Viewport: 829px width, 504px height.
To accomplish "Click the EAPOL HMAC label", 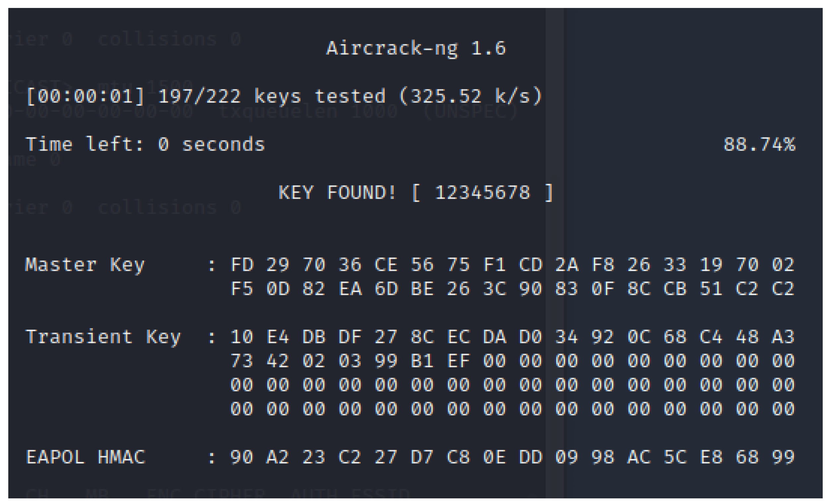I will [x=86, y=457].
